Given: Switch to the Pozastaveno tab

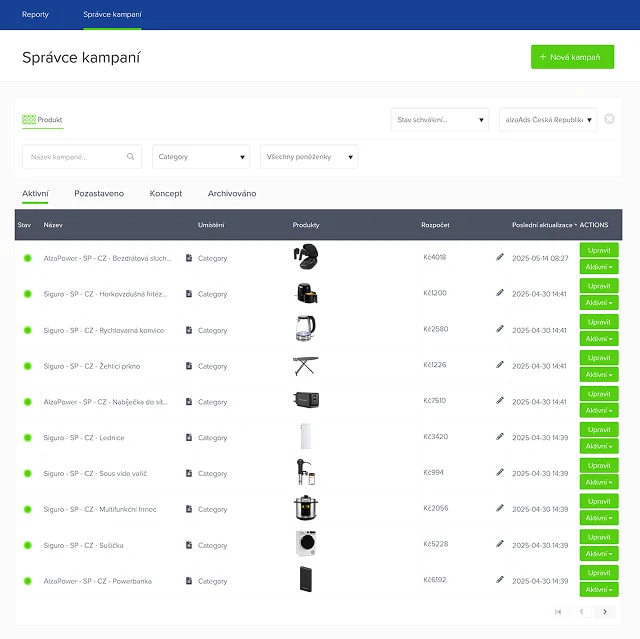Looking at the screenshot, I should pyautogui.click(x=99, y=193).
